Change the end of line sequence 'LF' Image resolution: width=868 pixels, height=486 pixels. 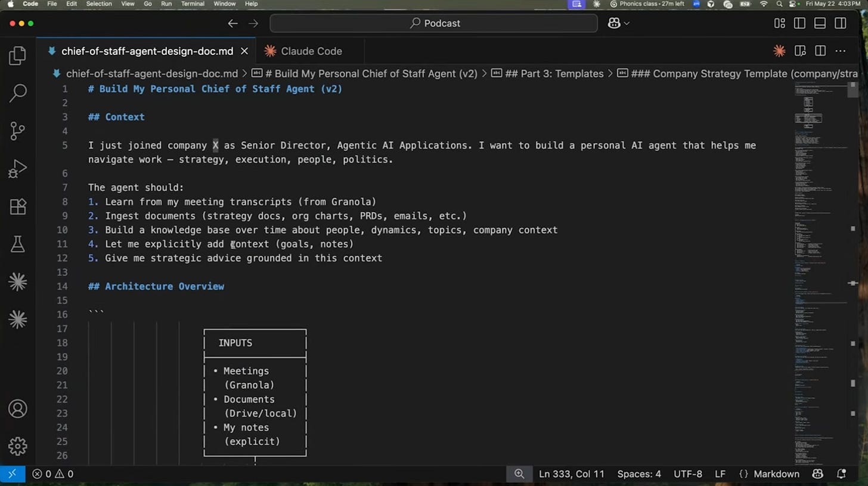point(720,474)
